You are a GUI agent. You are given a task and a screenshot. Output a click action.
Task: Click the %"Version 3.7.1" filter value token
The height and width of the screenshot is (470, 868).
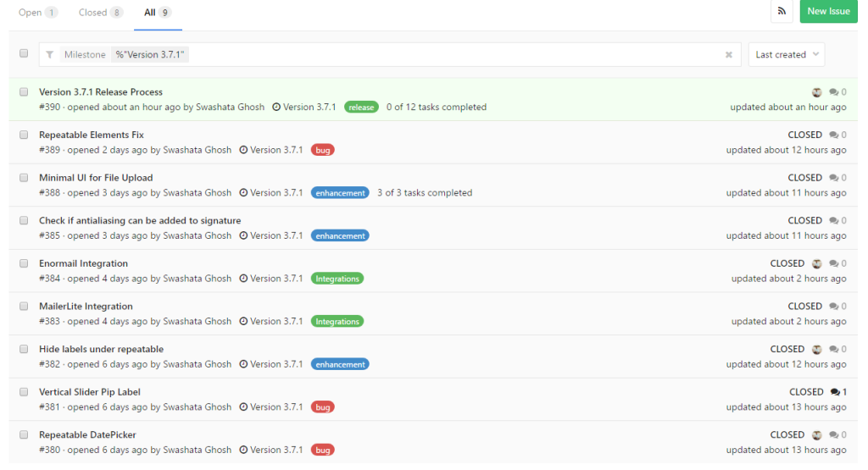pyautogui.click(x=150, y=55)
